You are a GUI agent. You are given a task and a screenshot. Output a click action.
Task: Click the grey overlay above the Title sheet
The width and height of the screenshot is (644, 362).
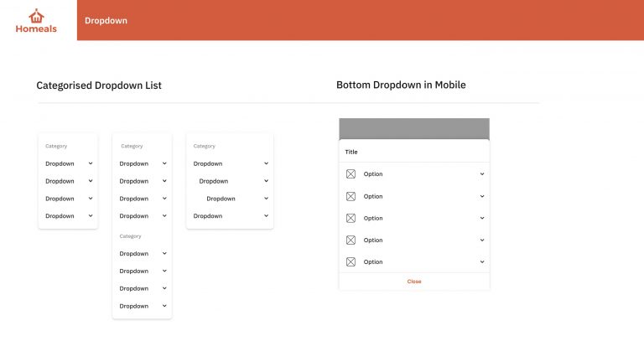tap(414, 128)
